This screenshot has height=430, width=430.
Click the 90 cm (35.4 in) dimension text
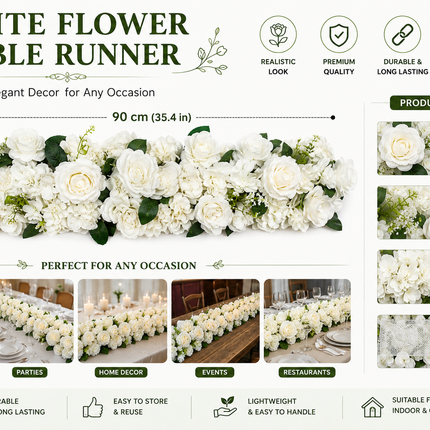point(152,117)
